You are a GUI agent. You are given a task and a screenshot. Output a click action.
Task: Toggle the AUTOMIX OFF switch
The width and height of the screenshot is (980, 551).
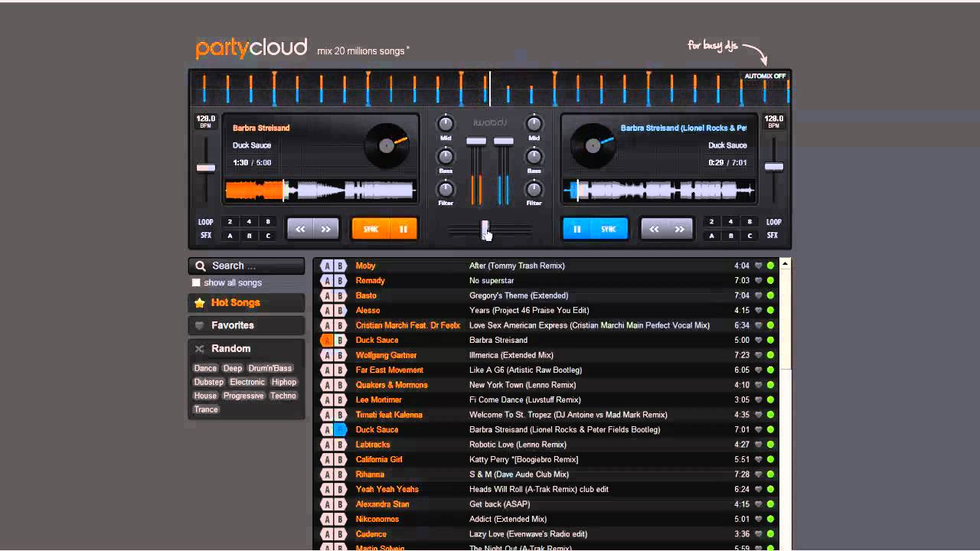point(765,77)
